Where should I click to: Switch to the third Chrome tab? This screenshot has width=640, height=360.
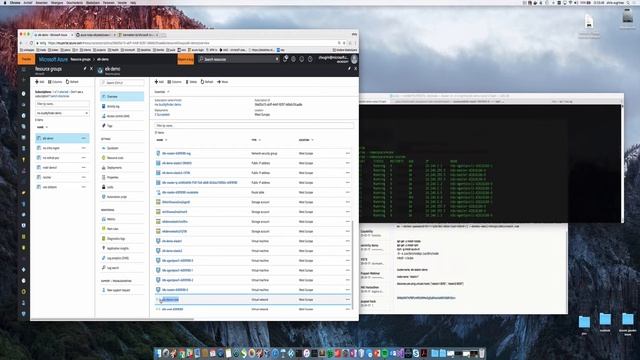point(138,35)
